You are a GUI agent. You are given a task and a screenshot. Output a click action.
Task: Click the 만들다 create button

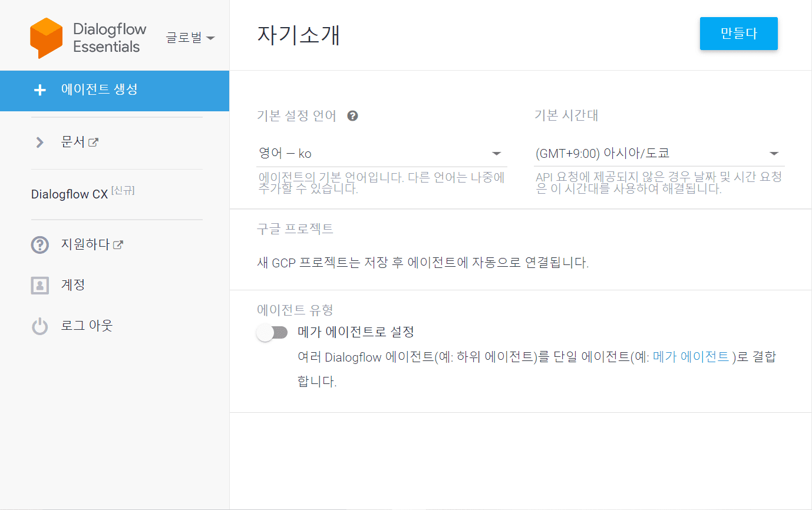click(738, 34)
